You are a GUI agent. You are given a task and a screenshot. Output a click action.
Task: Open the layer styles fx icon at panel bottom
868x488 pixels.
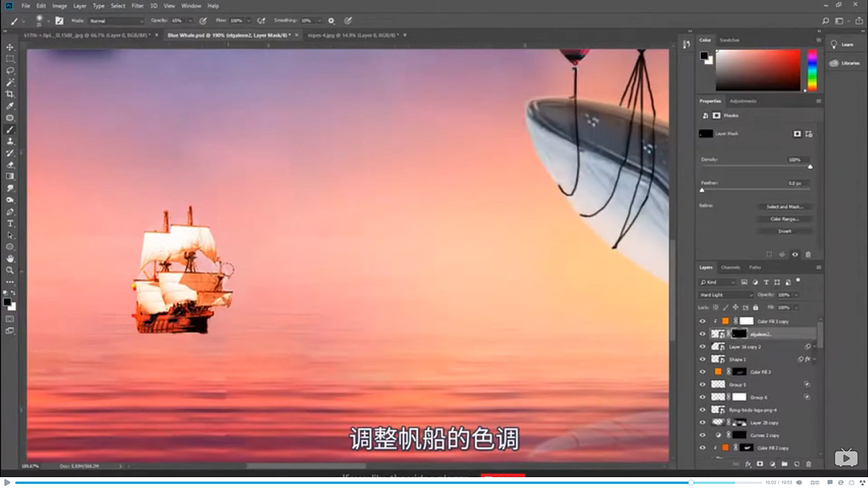coord(748,463)
